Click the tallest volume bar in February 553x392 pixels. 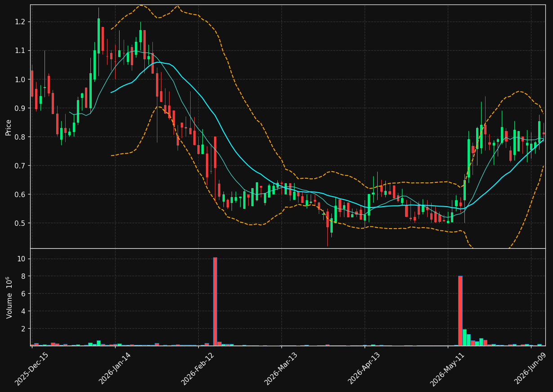coord(215,302)
